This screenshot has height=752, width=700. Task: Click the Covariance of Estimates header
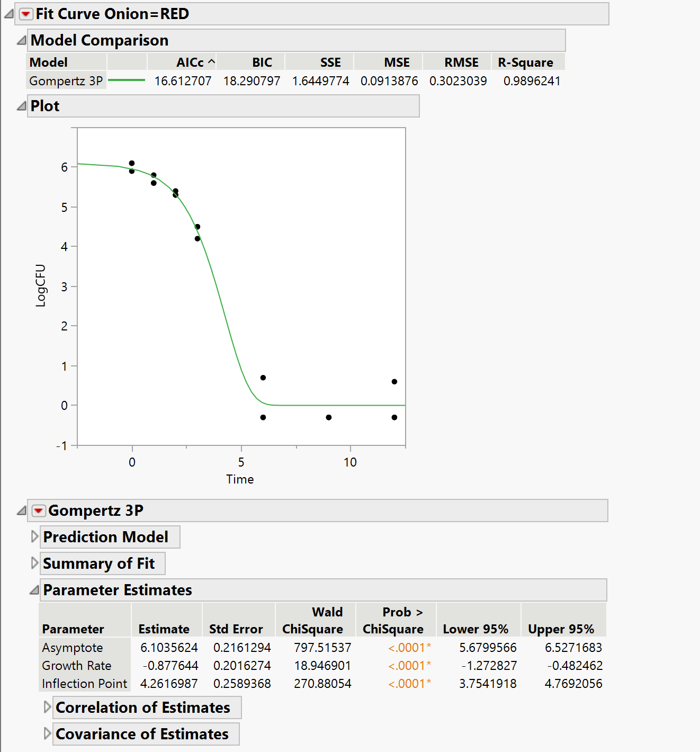click(145, 734)
